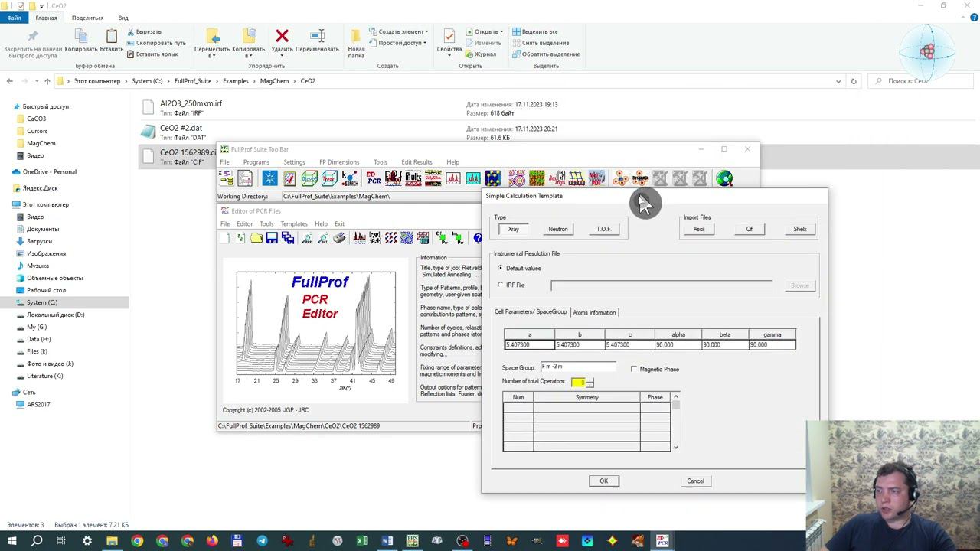This screenshot has width=980, height=551.
Task: Click OK button in Simple Calculation Template
Action: [x=603, y=481]
